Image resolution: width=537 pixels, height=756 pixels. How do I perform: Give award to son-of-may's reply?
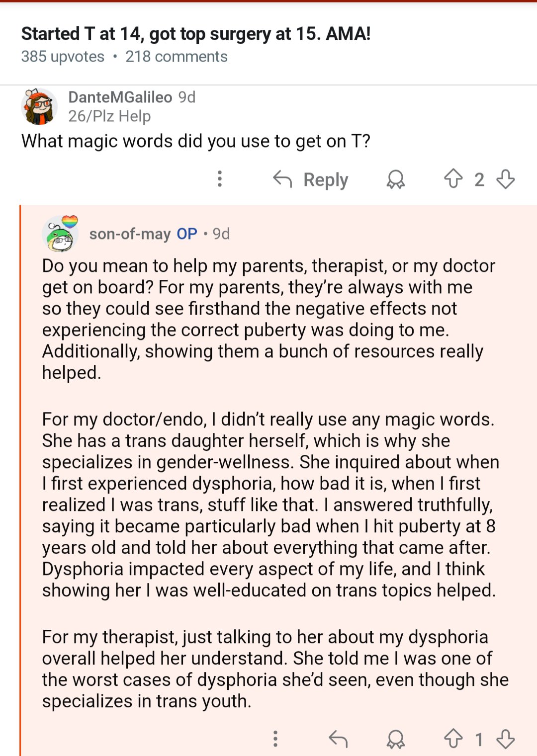click(x=396, y=739)
